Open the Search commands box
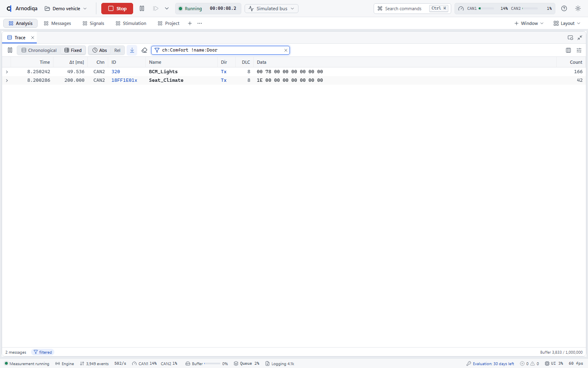The image size is (588, 368). [x=412, y=9]
